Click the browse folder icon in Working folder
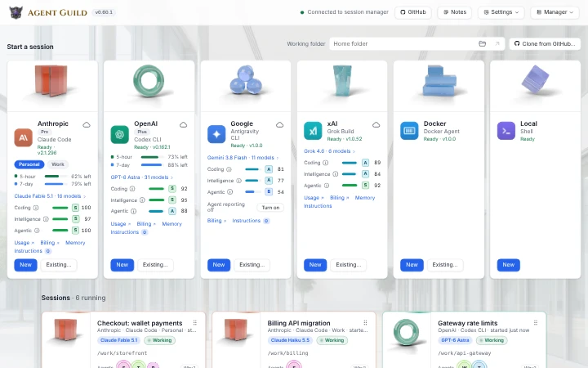Image resolution: width=588 pixels, height=368 pixels. tap(483, 43)
